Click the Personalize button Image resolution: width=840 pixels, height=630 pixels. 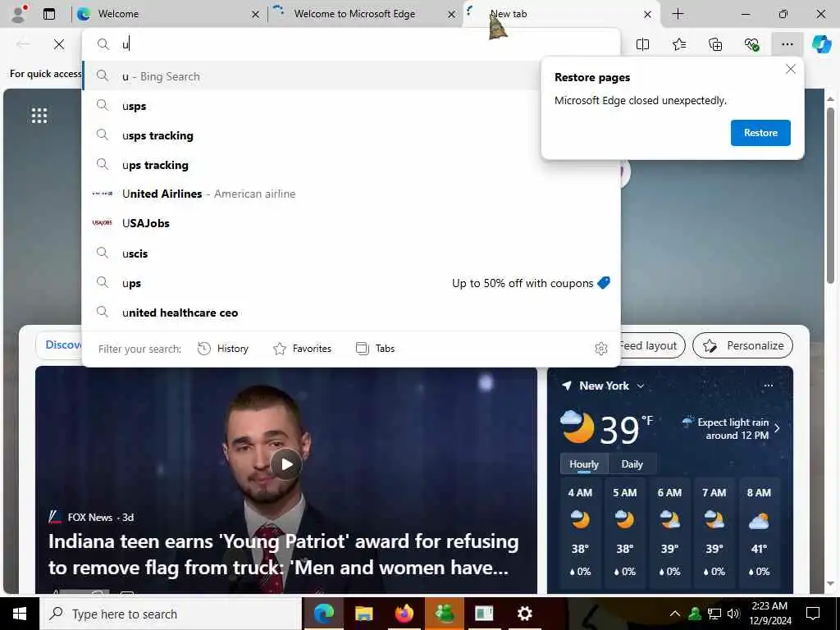click(742, 345)
